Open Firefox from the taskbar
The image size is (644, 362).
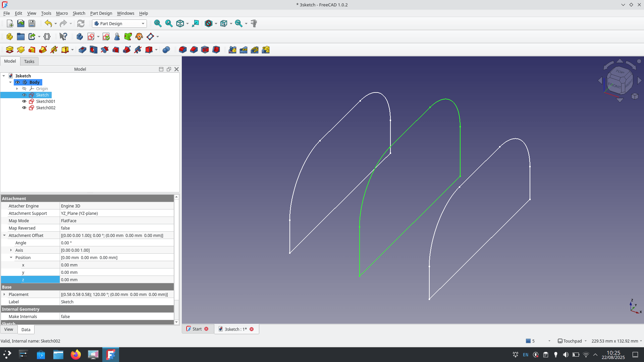click(x=76, y=355)
